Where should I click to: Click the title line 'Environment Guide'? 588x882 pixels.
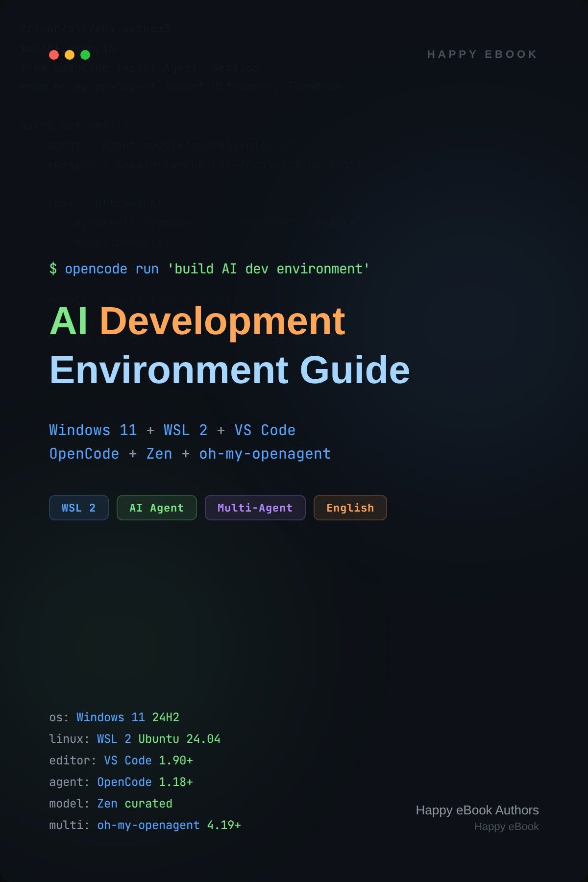[x=230, y=370]
